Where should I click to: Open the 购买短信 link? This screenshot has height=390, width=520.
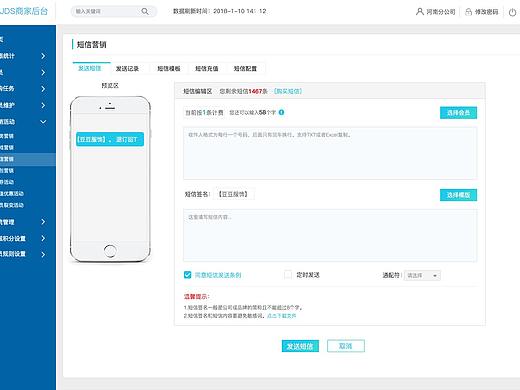coord(288,91)
